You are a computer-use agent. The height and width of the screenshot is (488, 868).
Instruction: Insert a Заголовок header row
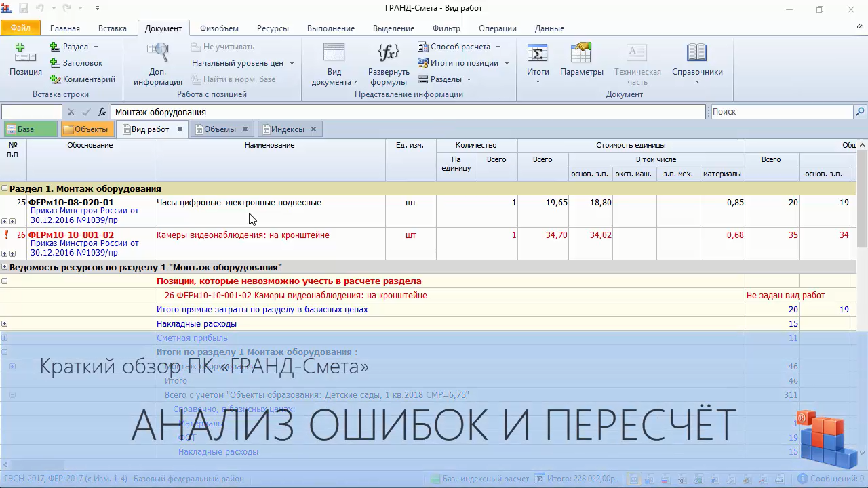click(76, 63)
